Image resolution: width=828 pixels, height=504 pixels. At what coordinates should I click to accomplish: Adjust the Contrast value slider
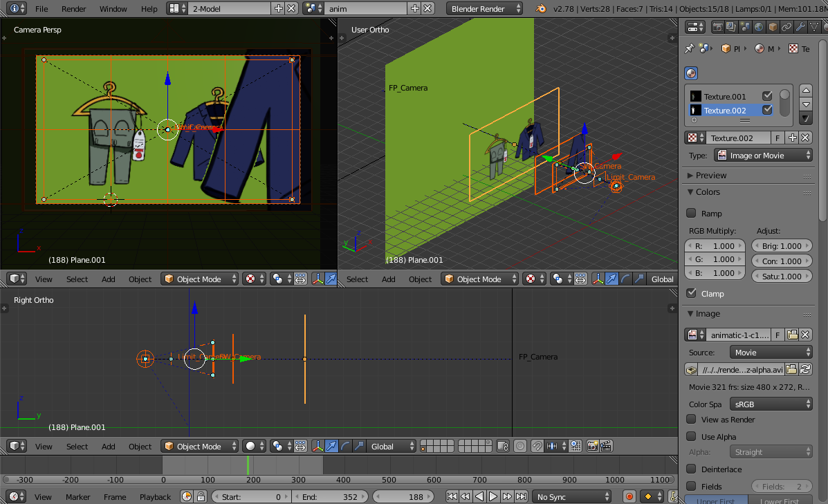[782, 261]
